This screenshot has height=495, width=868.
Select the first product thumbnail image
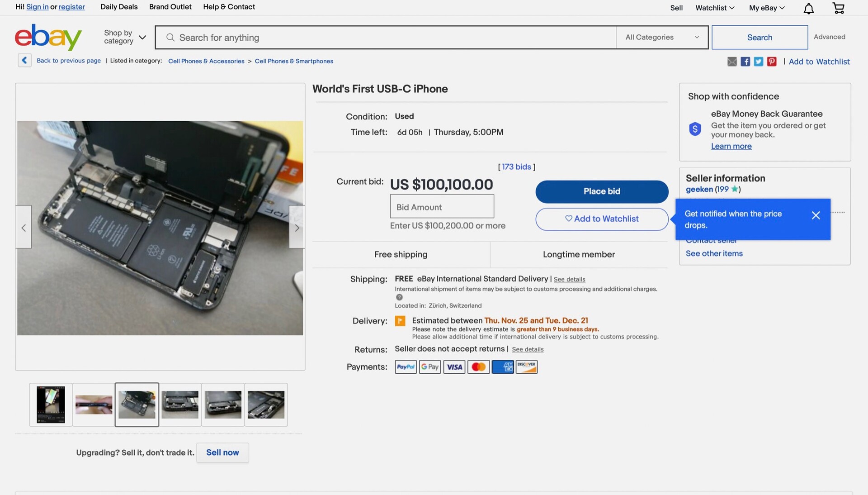(x=51, y=405)
